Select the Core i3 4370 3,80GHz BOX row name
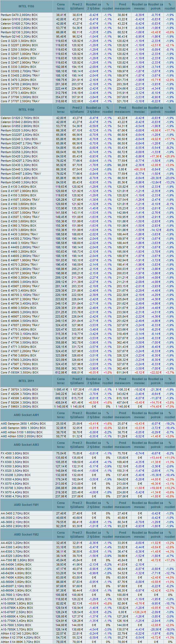176x644 pixels. pyautogui.click(x=18, y=230)
